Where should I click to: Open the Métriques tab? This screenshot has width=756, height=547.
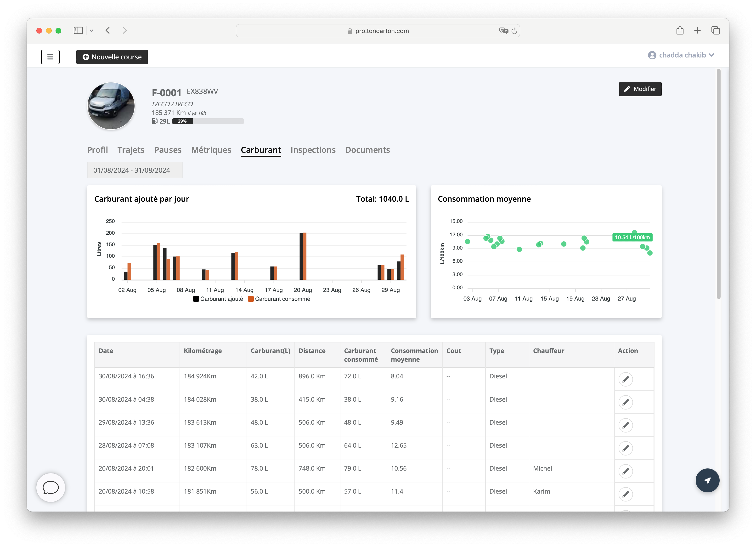(211, 150)
